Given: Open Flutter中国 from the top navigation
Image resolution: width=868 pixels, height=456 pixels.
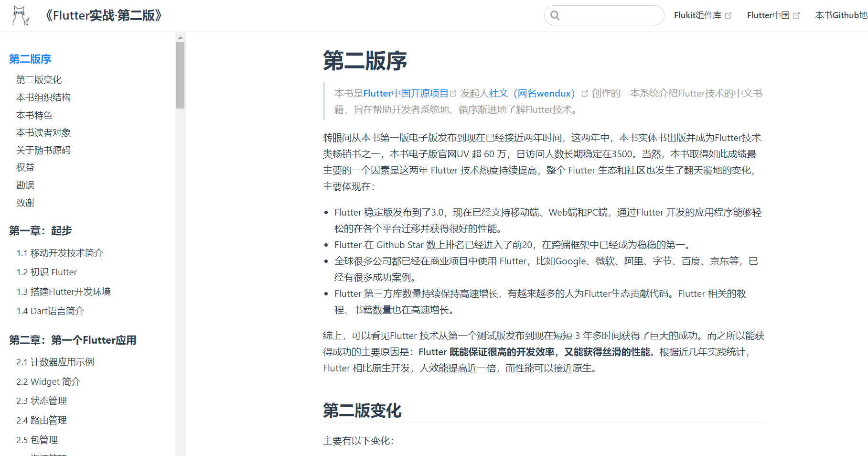Looking at the screenshot, I should 768,15.
